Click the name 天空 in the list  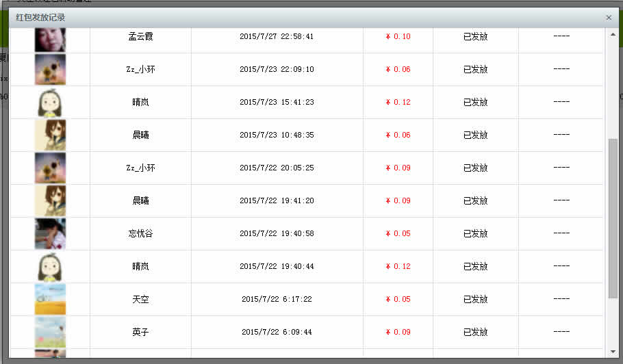point(140,299)
